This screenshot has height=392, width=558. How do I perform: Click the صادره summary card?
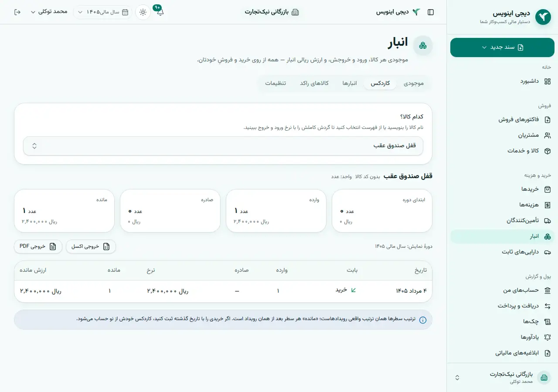click(x=170, y=211)
